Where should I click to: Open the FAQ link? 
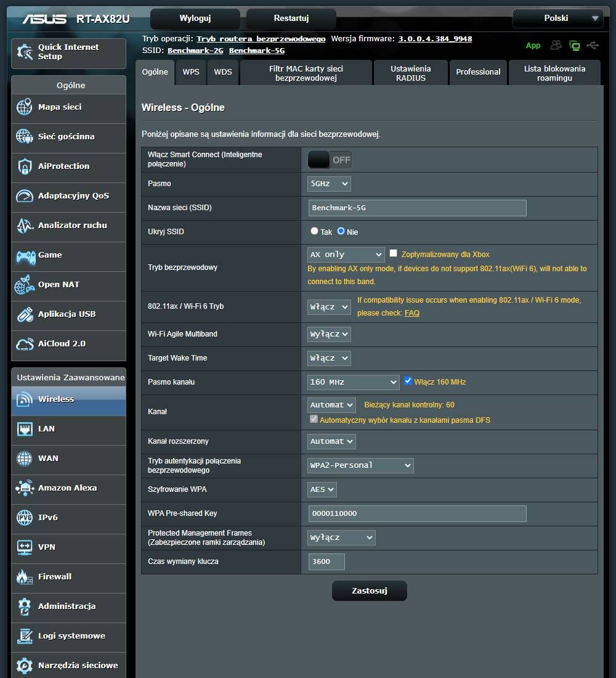[412, 313]
